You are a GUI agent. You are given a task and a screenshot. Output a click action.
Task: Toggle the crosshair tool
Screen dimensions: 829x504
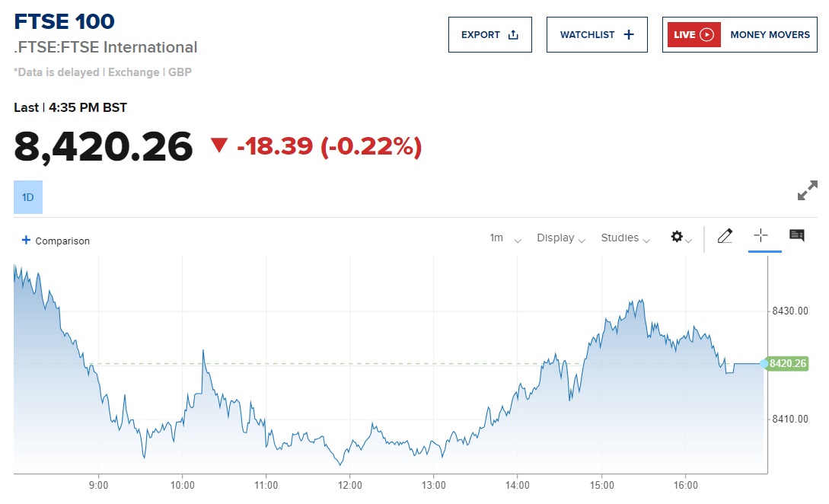point(760,236)
